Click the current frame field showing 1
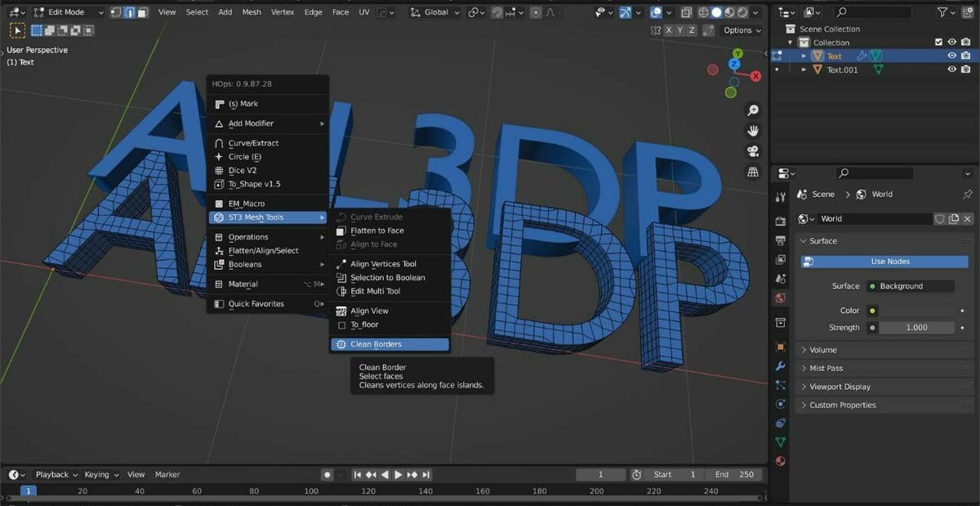 600,474
